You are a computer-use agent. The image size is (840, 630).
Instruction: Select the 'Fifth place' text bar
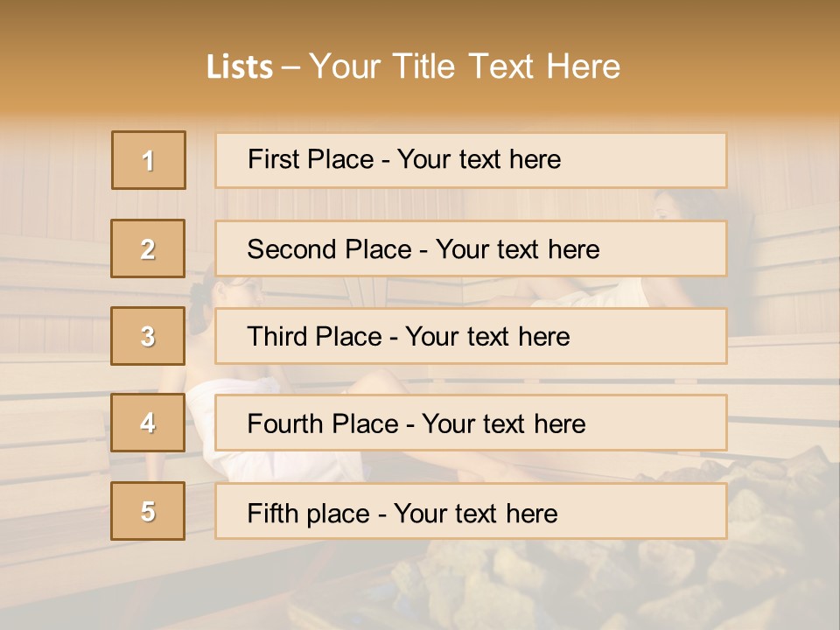pos(471,512)
